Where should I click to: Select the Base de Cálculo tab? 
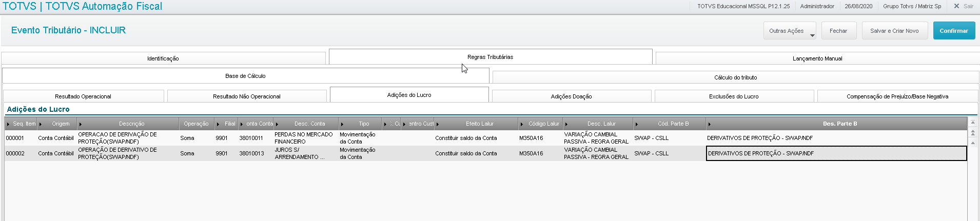(x=246, y=76)
